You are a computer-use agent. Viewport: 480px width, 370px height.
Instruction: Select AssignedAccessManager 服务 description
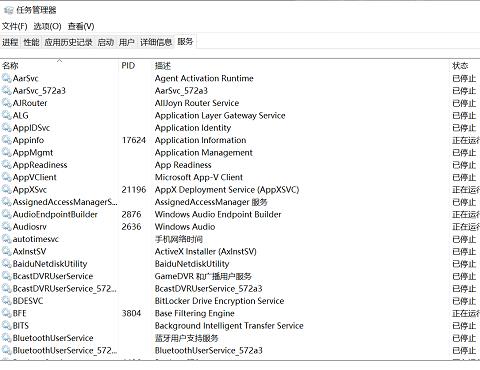[x=211, y=202]
